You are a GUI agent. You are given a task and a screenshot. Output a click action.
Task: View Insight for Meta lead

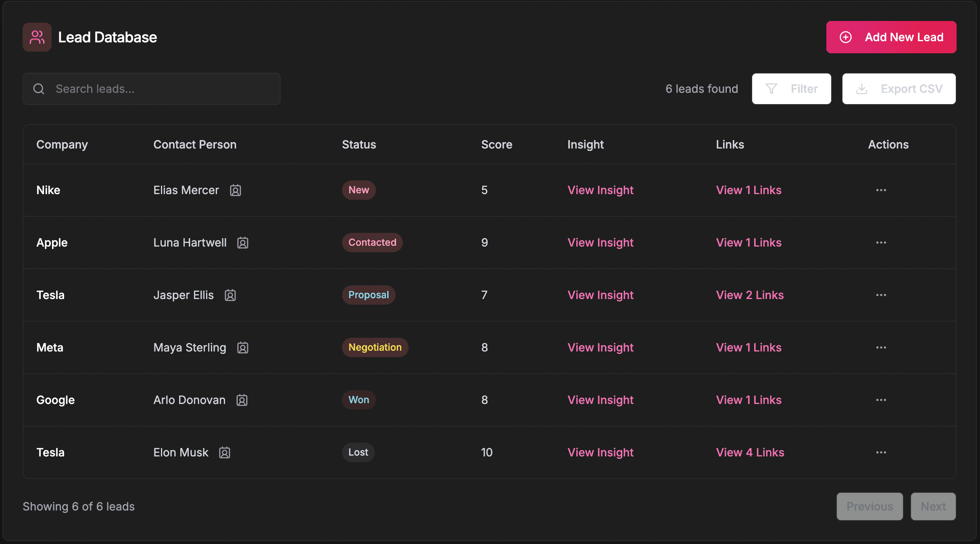point(601,347)
